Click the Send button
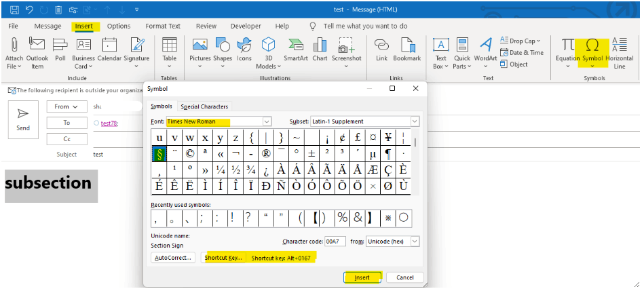 coord(23,120)
